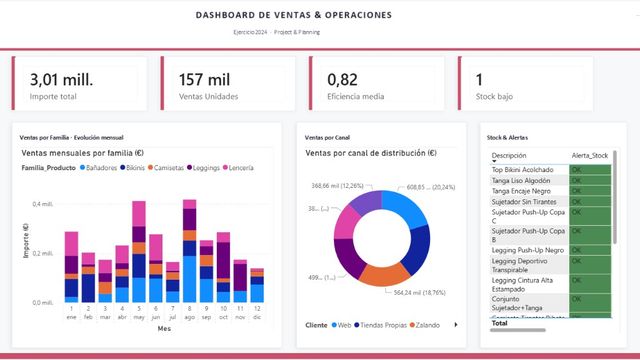Click the 'ago' month axis label

(189, 317)
